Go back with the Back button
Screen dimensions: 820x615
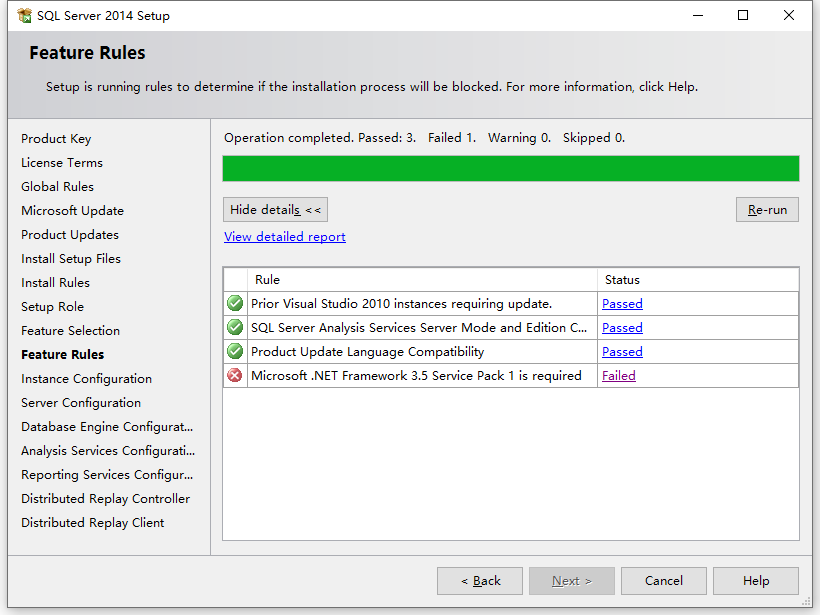click(480, 581)
